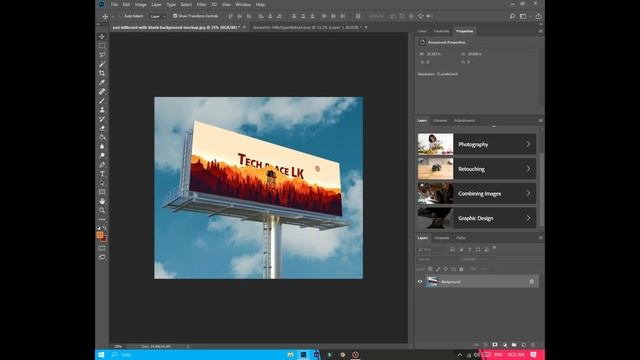Image resolution: width=640 pixels, height=360 pixels.
Task: Select the Healing Brush tool
Action: tap(102, 91)
